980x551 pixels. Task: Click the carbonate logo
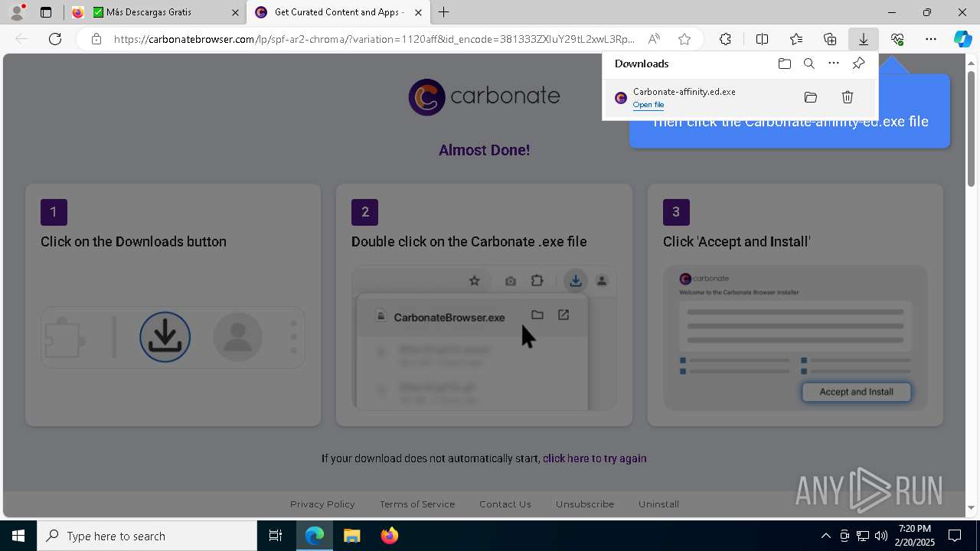click(484, 97)
